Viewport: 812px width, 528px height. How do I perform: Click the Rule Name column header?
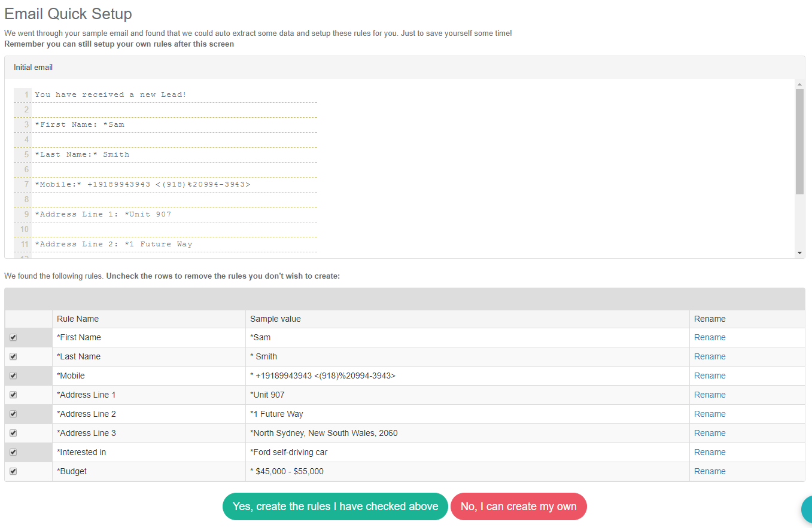[x=78, y=319]
